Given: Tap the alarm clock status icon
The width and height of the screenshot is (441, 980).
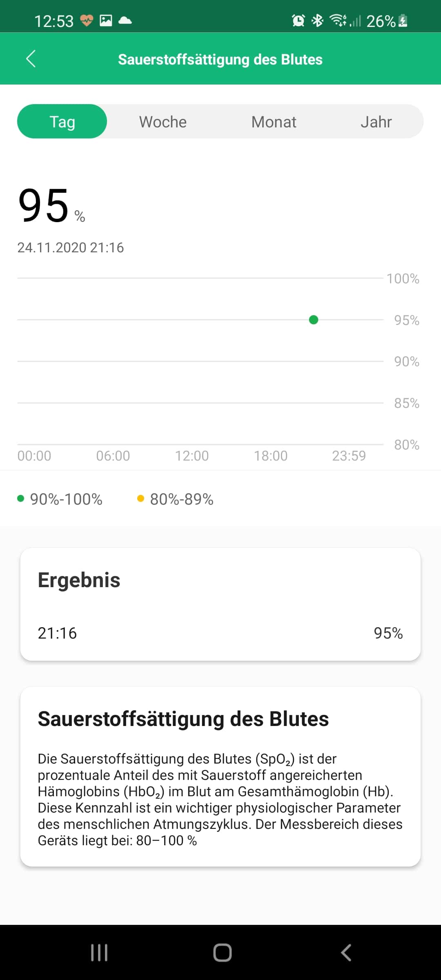Looking at the screenshot, I should click(x=298, y=20).
